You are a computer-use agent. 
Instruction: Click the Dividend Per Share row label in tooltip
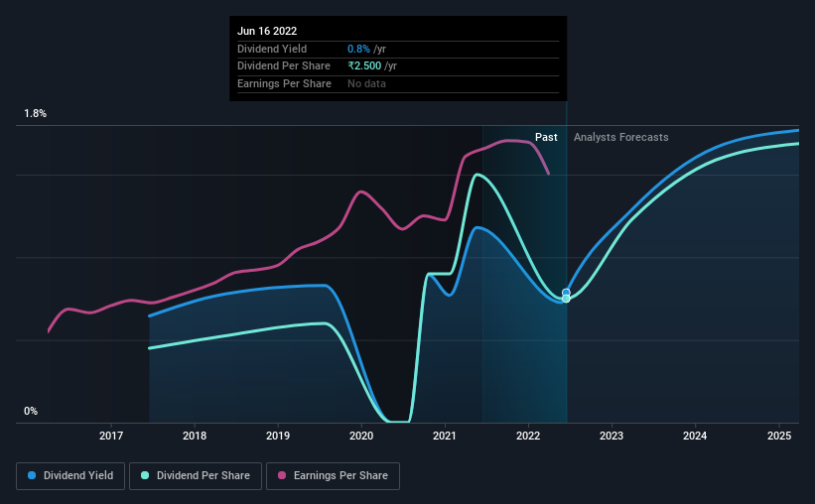[284, 66]
